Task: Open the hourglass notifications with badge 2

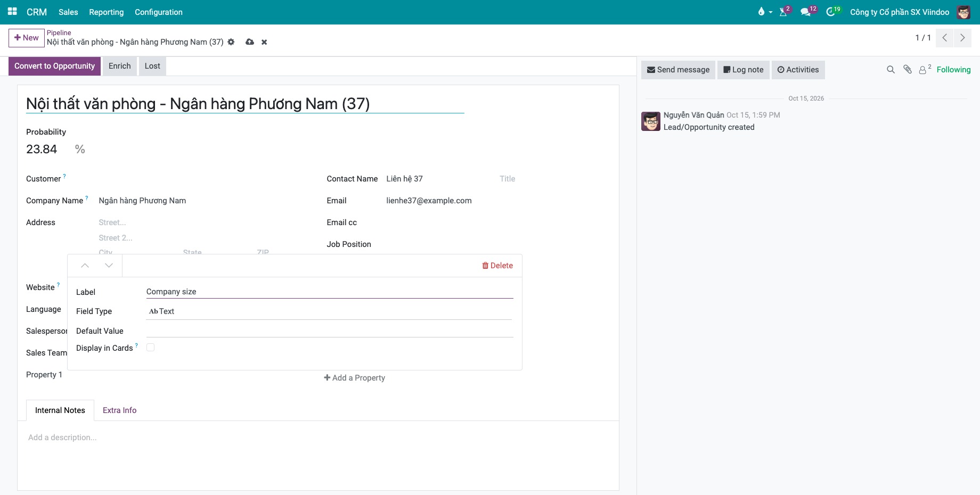Action: pos(784,12)
